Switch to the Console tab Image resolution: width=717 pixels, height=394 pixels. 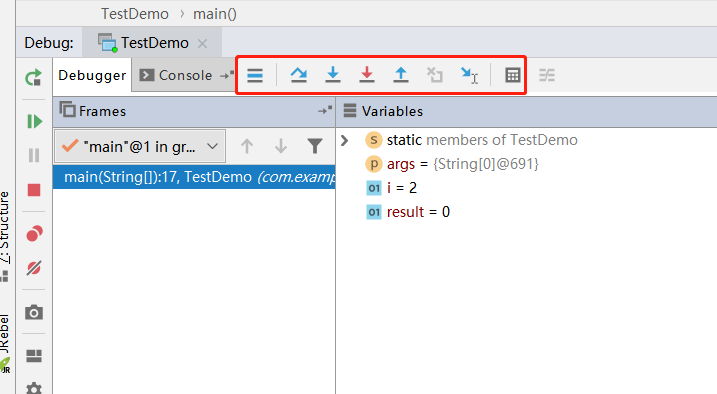[176, 75]
